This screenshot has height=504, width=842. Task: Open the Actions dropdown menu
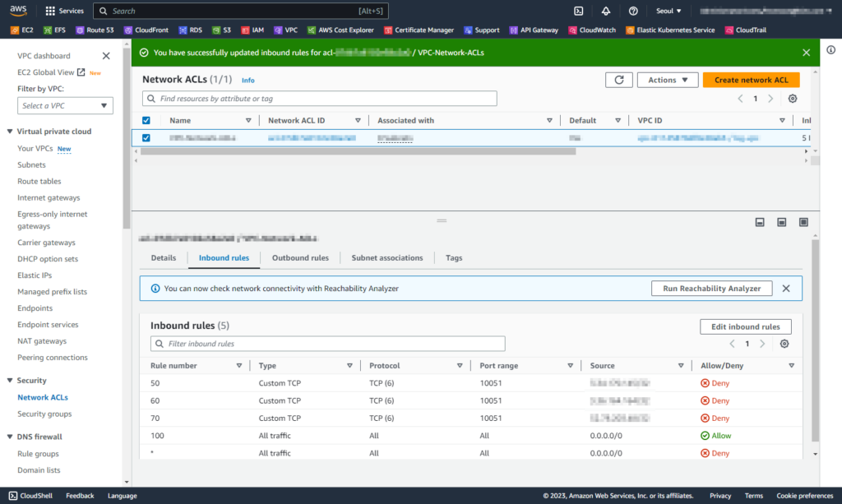point(668,80)
